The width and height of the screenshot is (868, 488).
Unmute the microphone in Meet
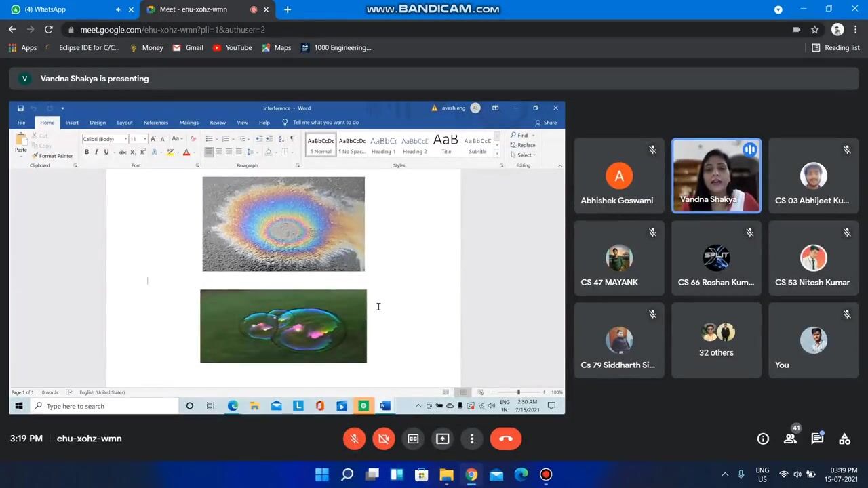tap(354, 439)
